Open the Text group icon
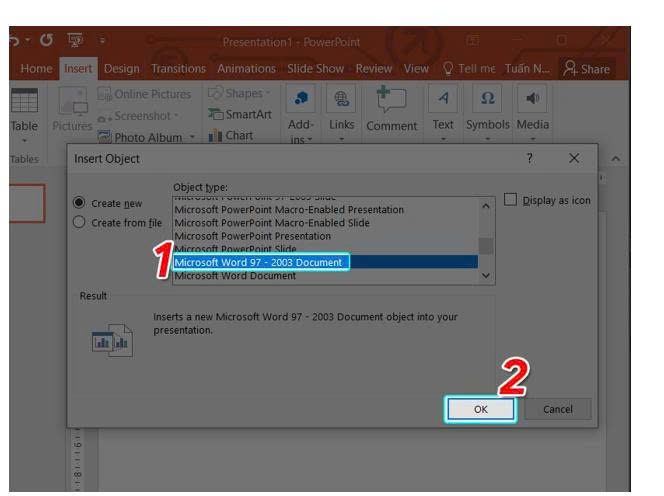Image resolution: width=664 pixels, height=496 pixels. coord(443,99)
